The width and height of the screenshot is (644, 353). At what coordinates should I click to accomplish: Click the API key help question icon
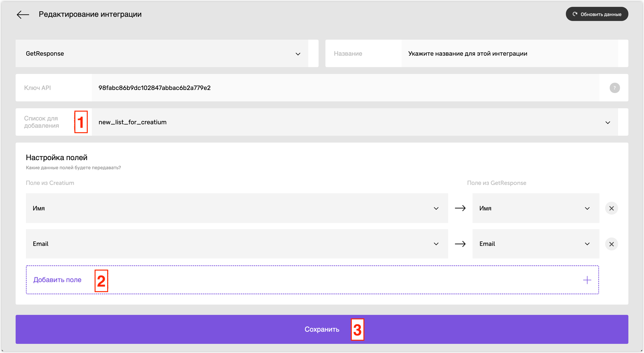(614, 88)
